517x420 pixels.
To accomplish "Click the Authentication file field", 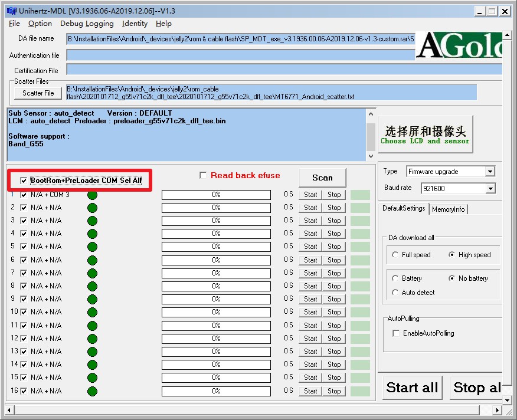I will [x=241, y=55].
